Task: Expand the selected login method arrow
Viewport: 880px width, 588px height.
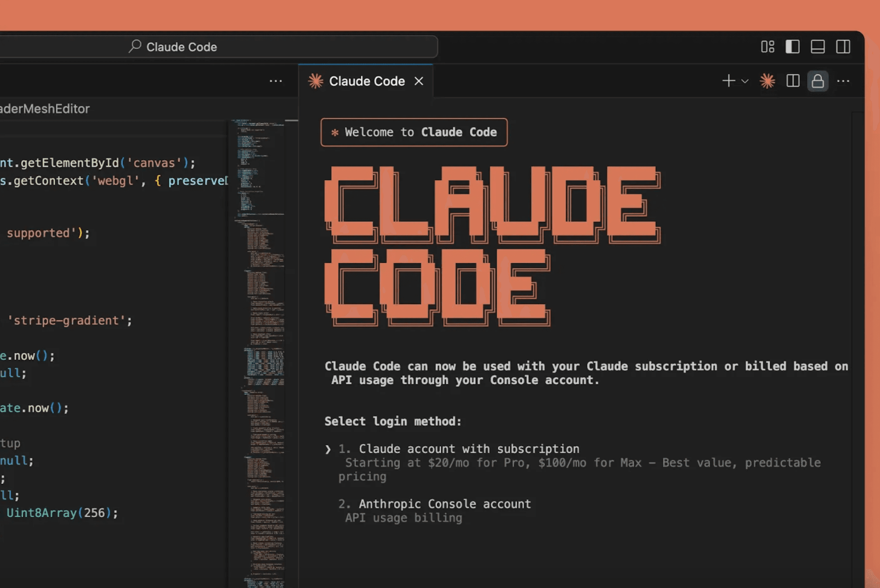Action: click(x=328, y=448)
